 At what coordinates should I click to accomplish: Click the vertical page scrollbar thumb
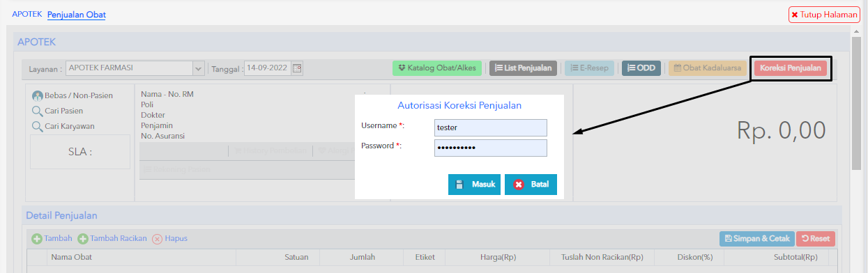(856, 103)
